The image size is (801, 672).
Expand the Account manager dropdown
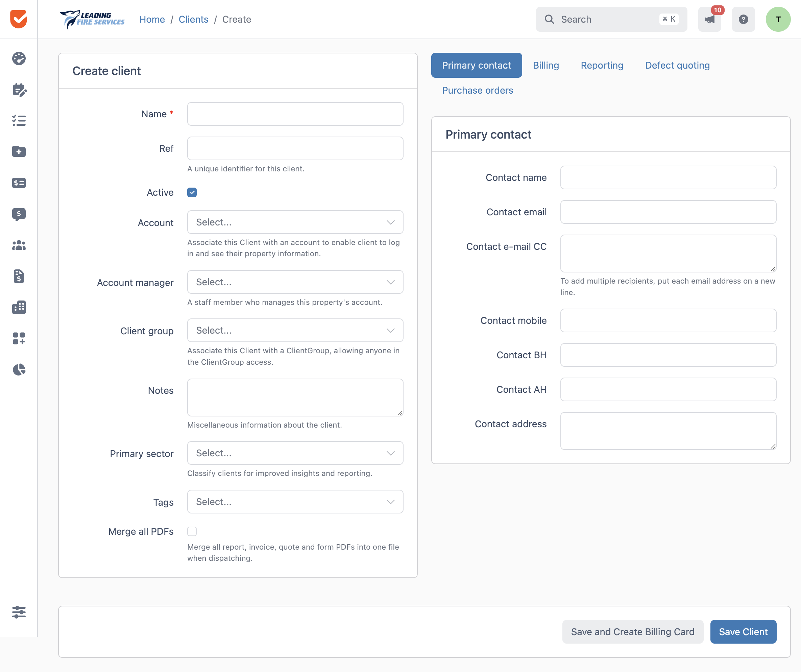(295, 282)
